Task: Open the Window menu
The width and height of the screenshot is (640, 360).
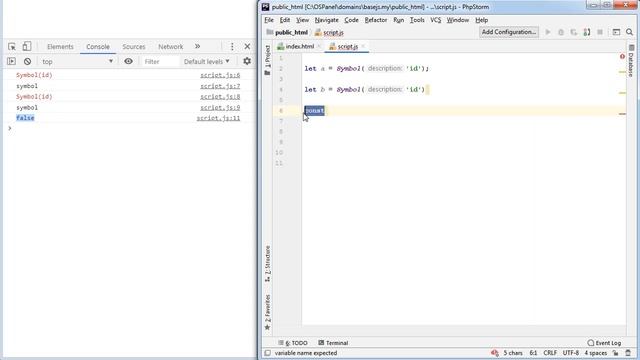Action: 458,20
